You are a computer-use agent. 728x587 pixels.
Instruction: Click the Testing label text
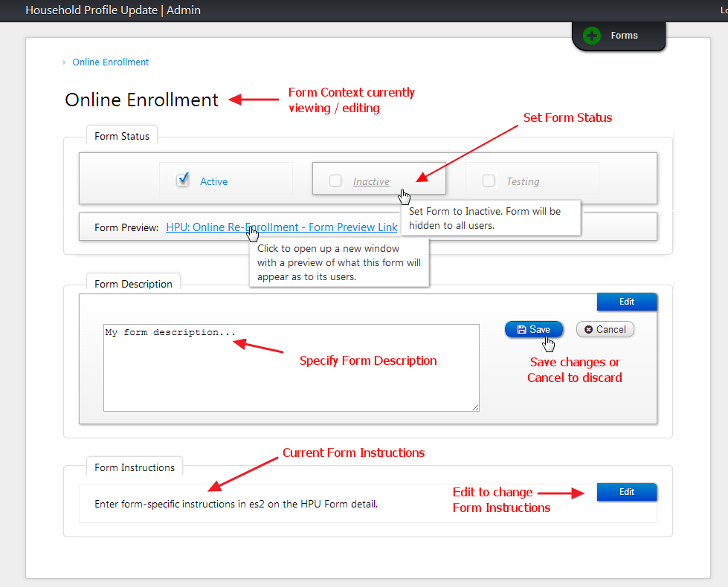523,181
